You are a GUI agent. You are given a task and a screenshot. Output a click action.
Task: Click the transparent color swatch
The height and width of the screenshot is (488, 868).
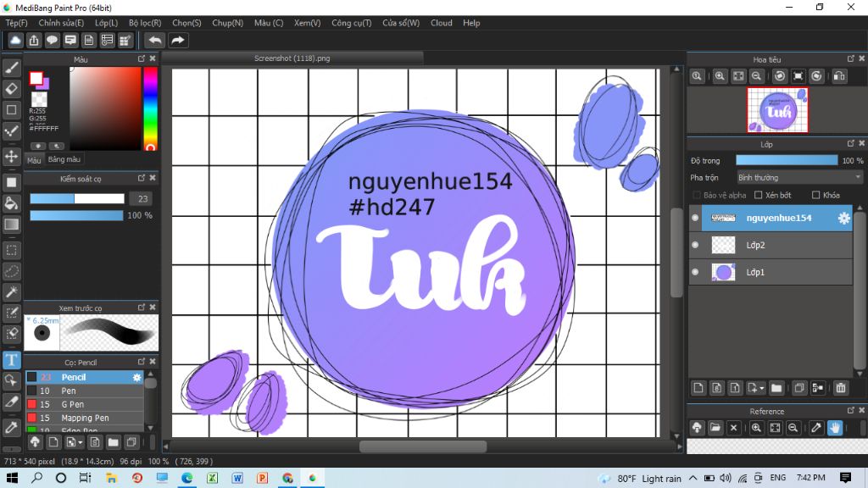click(39, 99)
